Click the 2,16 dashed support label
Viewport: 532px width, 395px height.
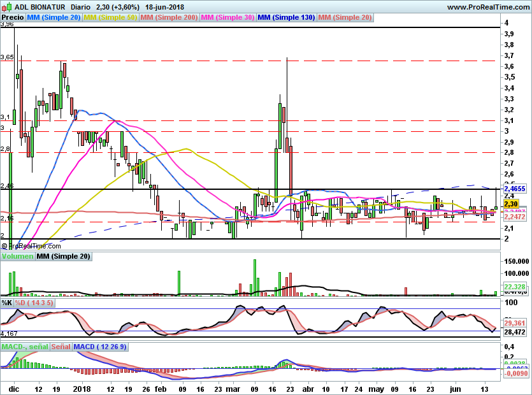click(7, 218)
